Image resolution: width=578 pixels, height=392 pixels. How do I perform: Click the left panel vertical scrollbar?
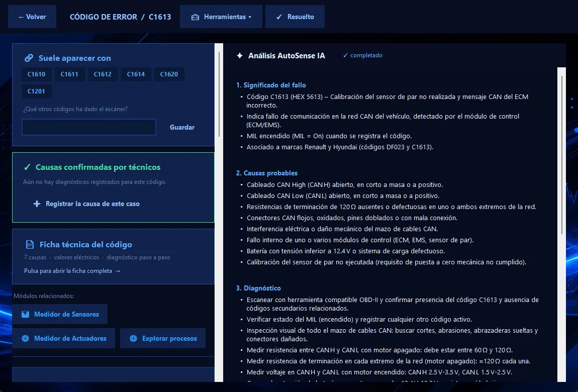219,94
